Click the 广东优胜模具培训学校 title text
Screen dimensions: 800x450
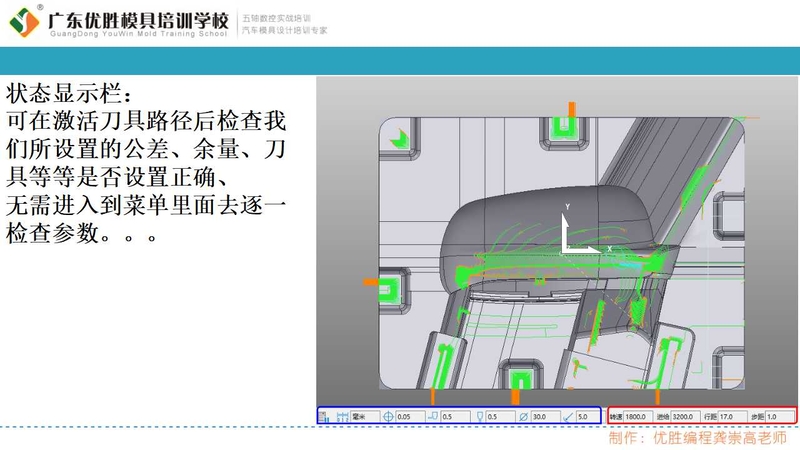pos(138,20)
